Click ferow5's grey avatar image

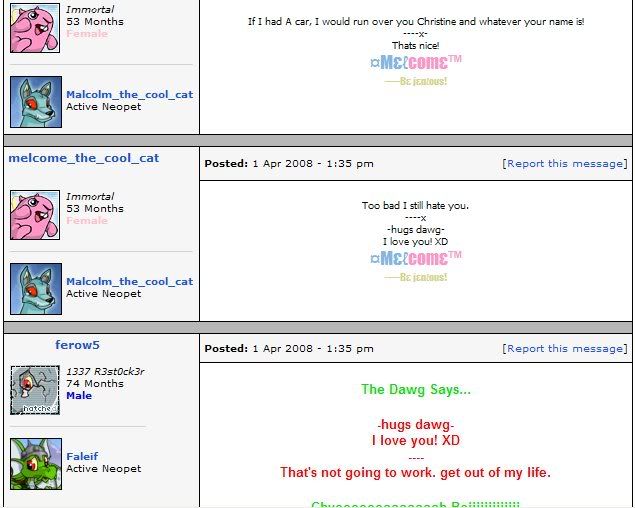click(36, 390)
